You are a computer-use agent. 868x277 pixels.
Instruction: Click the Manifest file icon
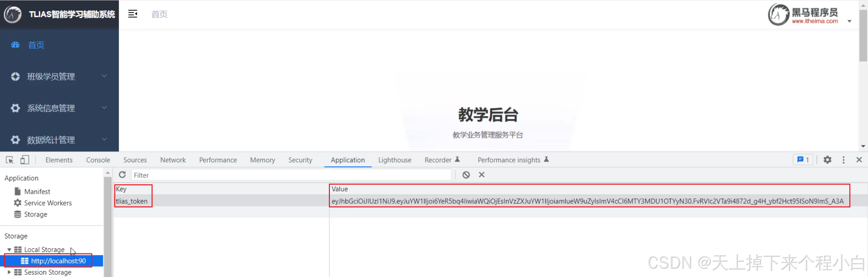pos(18,191)
